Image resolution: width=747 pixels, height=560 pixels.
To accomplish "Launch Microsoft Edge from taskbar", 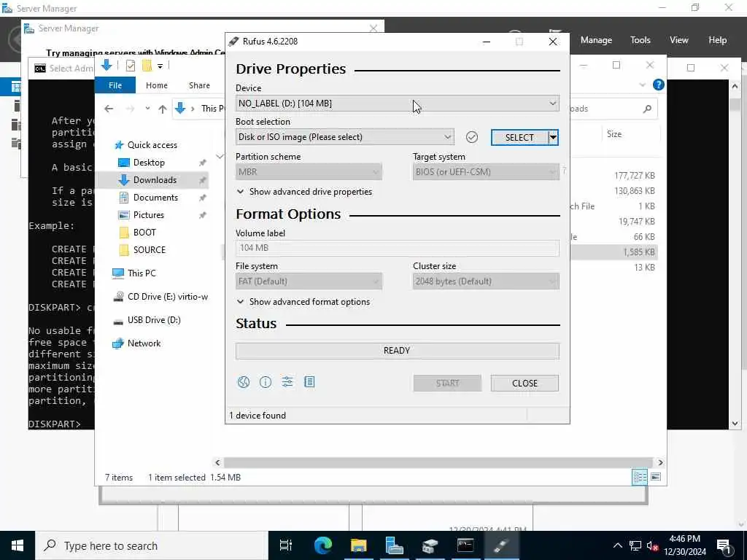I will tap(322, 545).
